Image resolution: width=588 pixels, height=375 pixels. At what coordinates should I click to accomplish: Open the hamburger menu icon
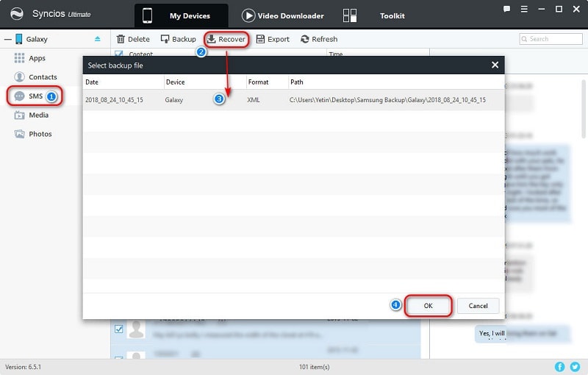click(524, 9)
